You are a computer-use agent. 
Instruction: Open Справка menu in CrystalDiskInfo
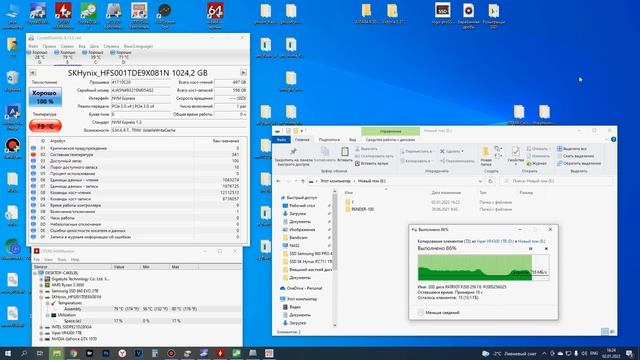click(111, 46)
